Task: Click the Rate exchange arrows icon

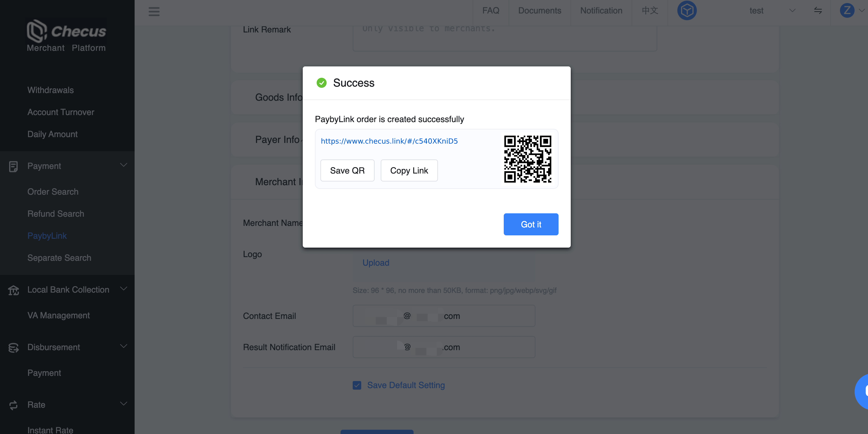Action: click(13, 405)
